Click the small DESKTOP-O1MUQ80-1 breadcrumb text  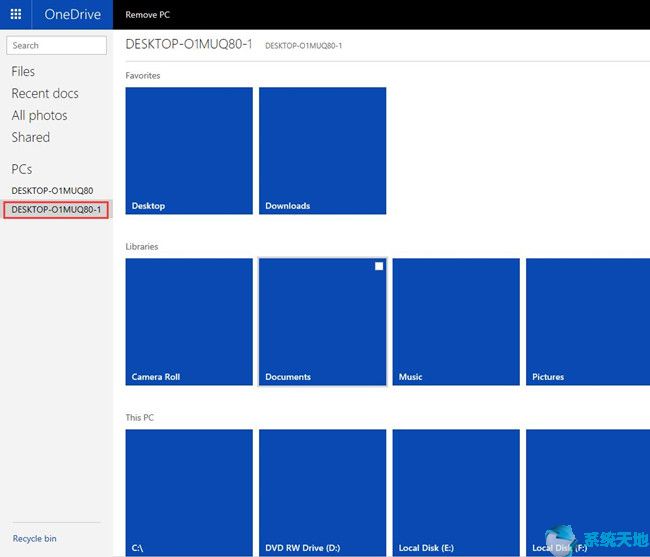(x=303, y=46)
